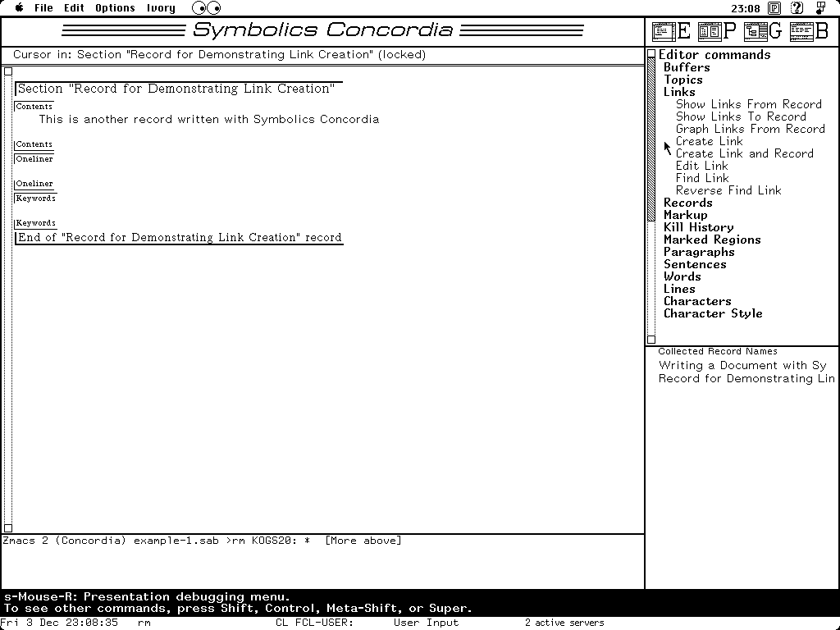The image size is (840, 630).
Task: Click top scroll box of command pane
Action: pos(651,53)
